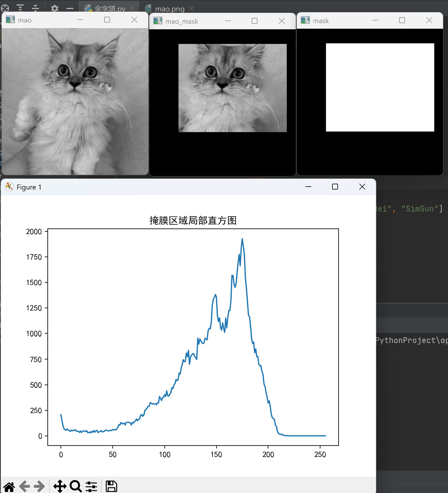The width and height of the screenshot is (448, 493).
Task: Close the mask window
Action: coord(429,20)
